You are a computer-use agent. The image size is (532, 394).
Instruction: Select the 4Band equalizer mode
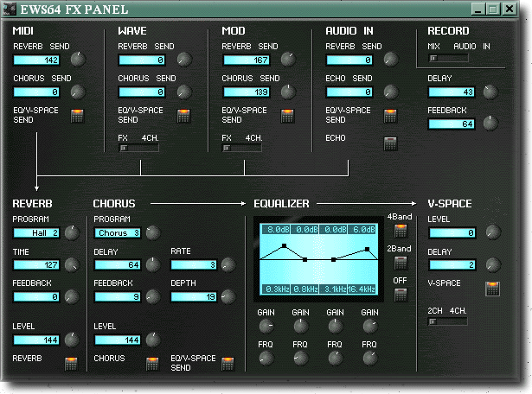coord(401,231)
